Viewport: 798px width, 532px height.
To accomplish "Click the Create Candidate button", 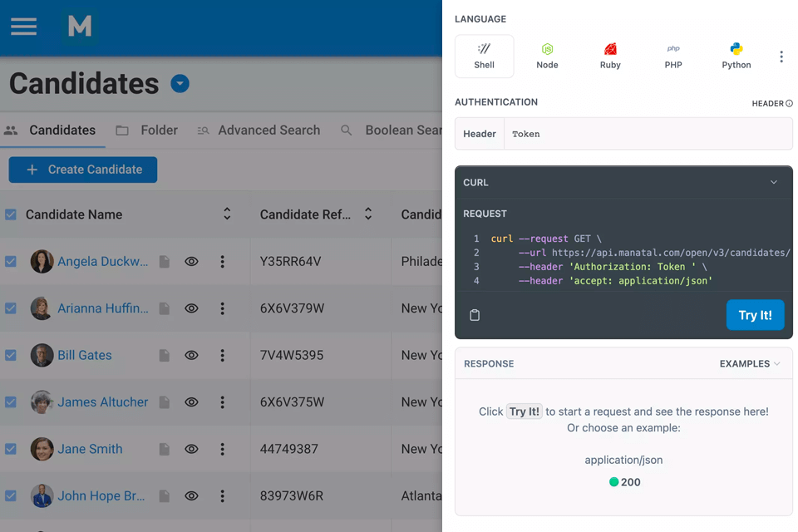I will [83, 170].
